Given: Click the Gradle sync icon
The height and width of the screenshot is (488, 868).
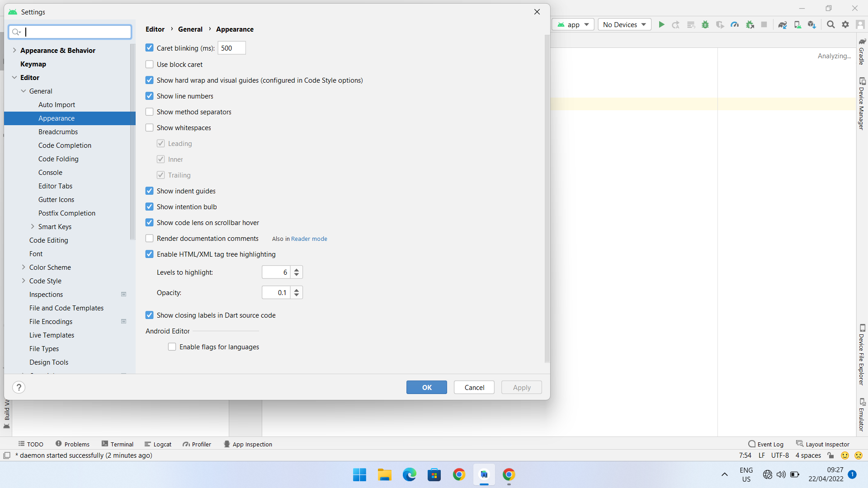Looking at the screenshot, I should click(x=783, y=24).
